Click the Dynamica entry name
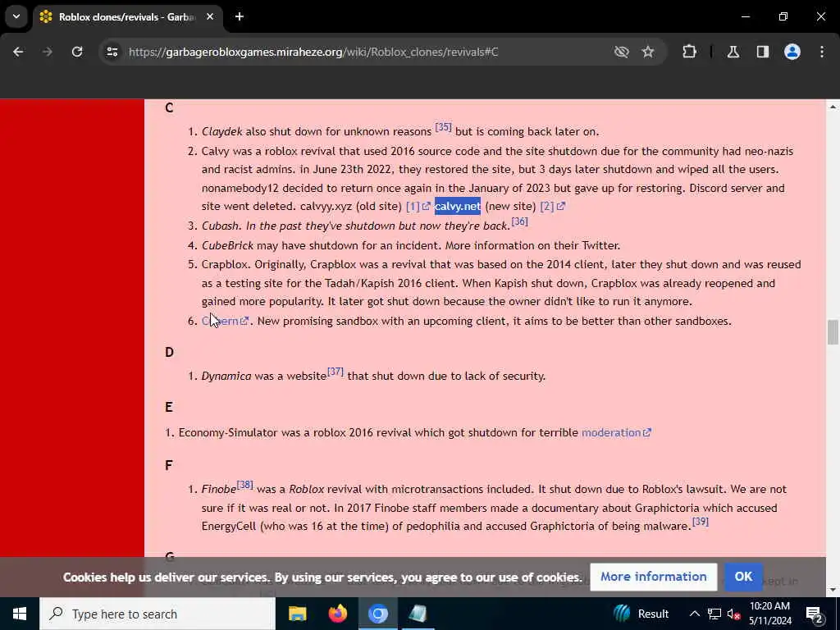 coord(226,376)
